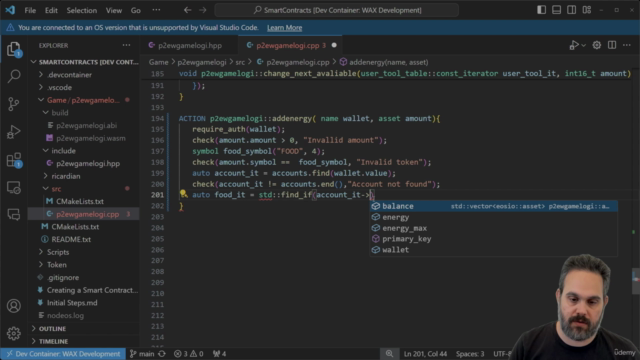The height and width of the screenshot is (360, 640).
Task: Split the editor to the right
Action: (612, 45)
